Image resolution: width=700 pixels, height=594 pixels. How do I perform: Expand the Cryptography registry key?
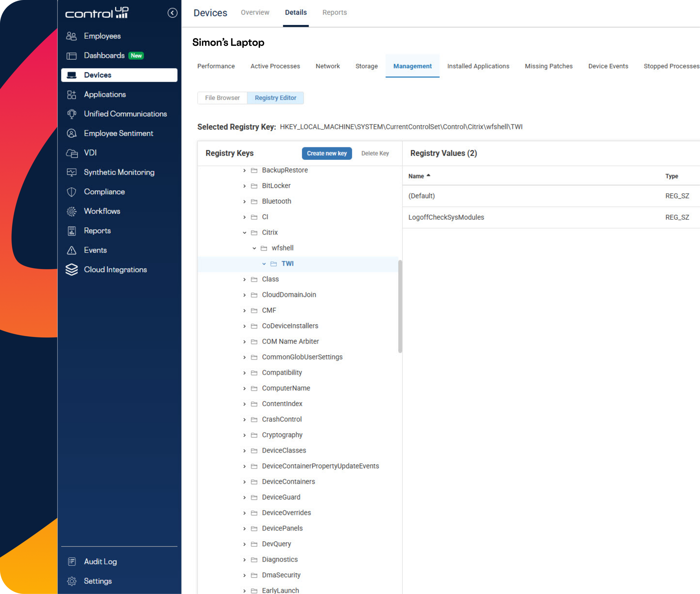pyautogui.click(x=245, y=435)
